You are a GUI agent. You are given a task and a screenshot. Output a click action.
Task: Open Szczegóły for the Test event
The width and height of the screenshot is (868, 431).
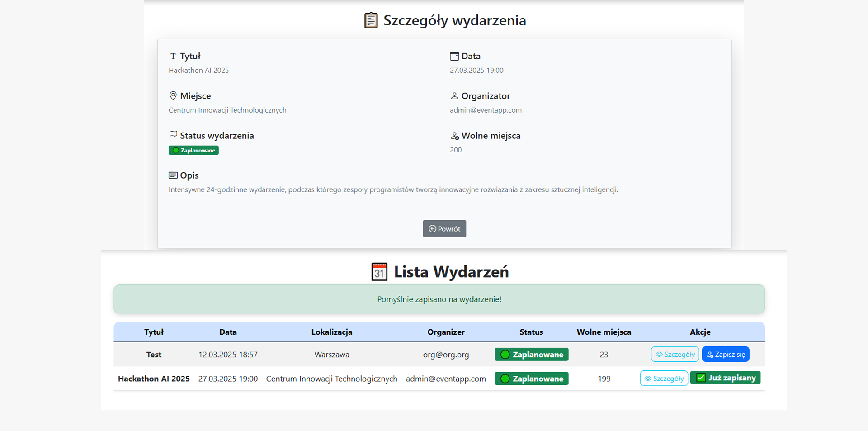click(x=675, y=354)
